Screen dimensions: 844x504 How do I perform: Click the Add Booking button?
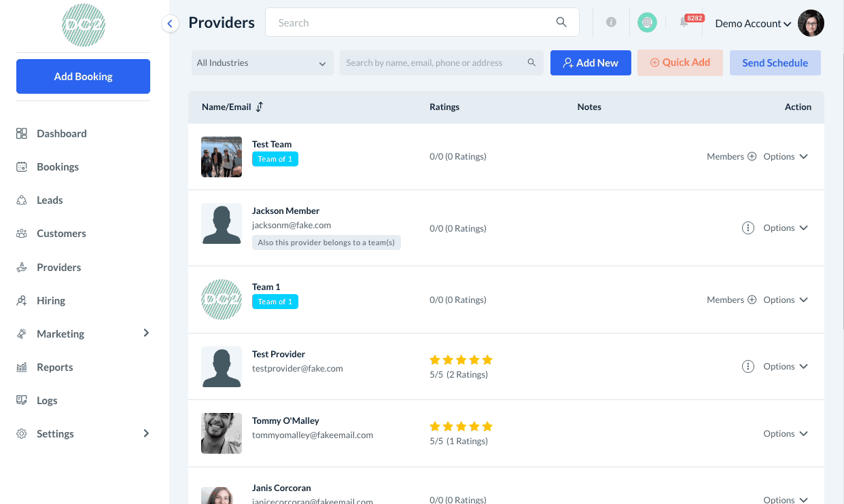83,76
